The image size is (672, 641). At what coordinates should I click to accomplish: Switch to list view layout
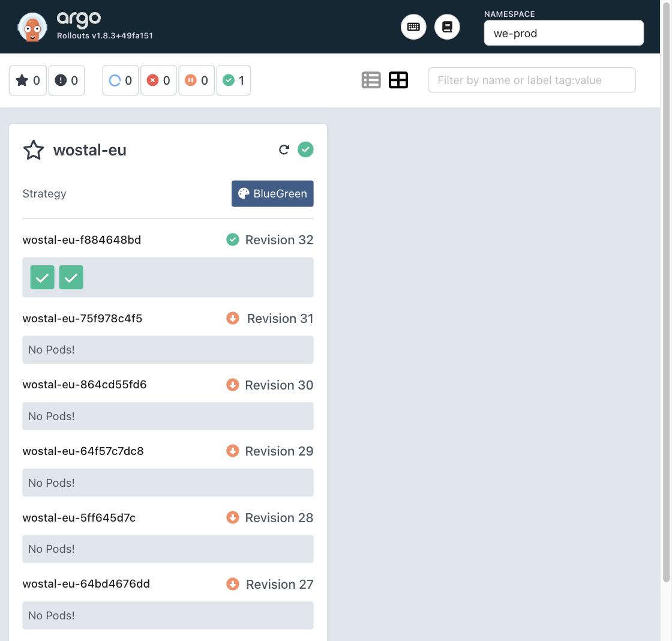[x=371, y=80]
